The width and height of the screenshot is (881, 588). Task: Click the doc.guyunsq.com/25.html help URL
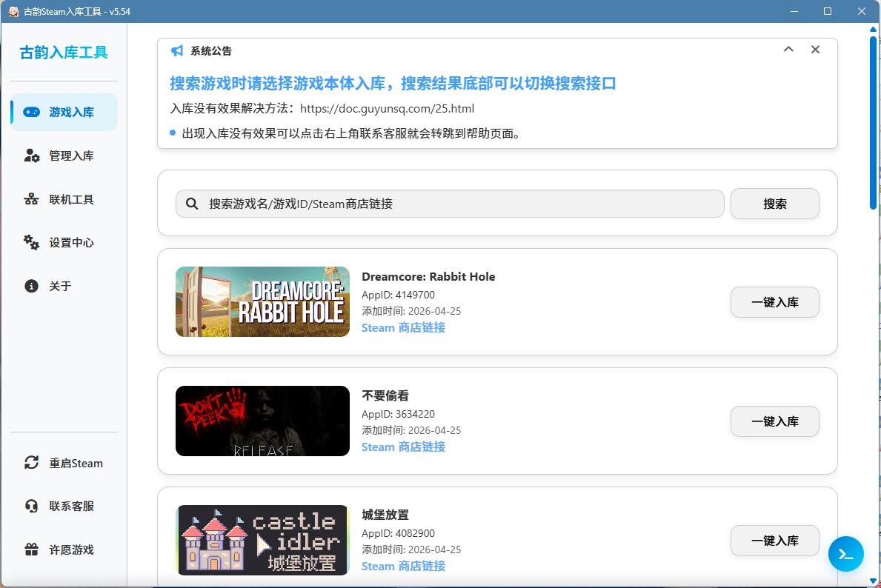387,108
